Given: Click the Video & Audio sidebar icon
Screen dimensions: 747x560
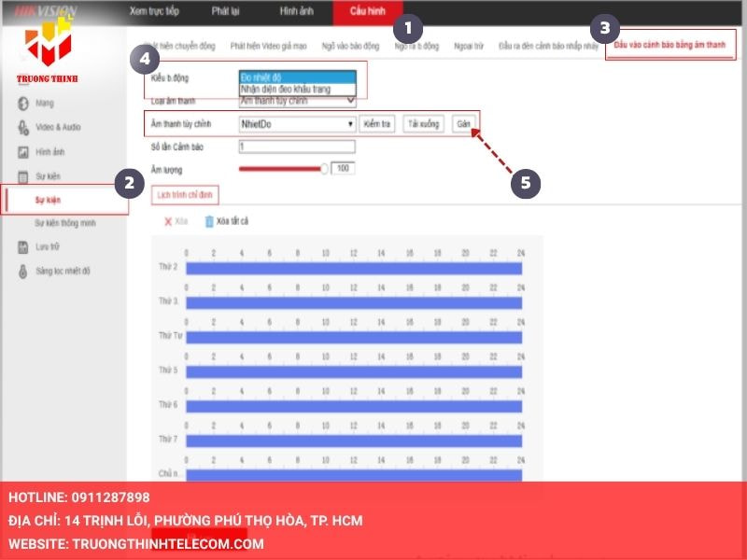Looking at the screenshot, I should (21, 127).
